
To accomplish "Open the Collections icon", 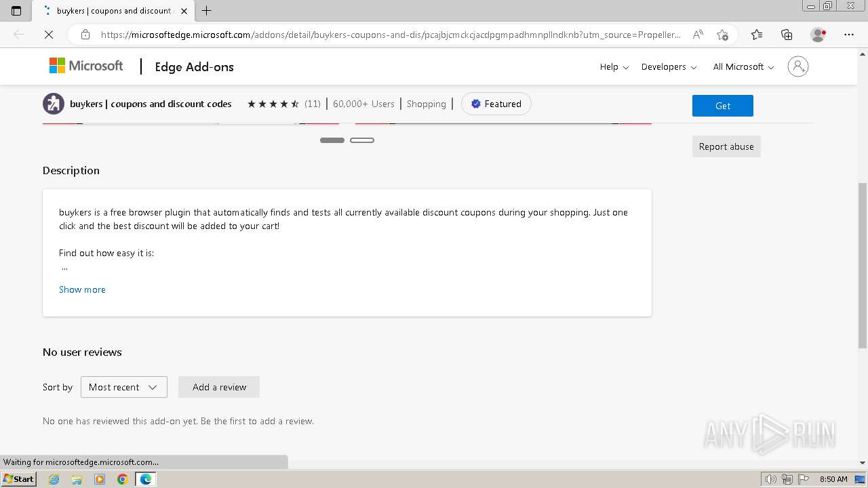I will (x=787, y=35).
